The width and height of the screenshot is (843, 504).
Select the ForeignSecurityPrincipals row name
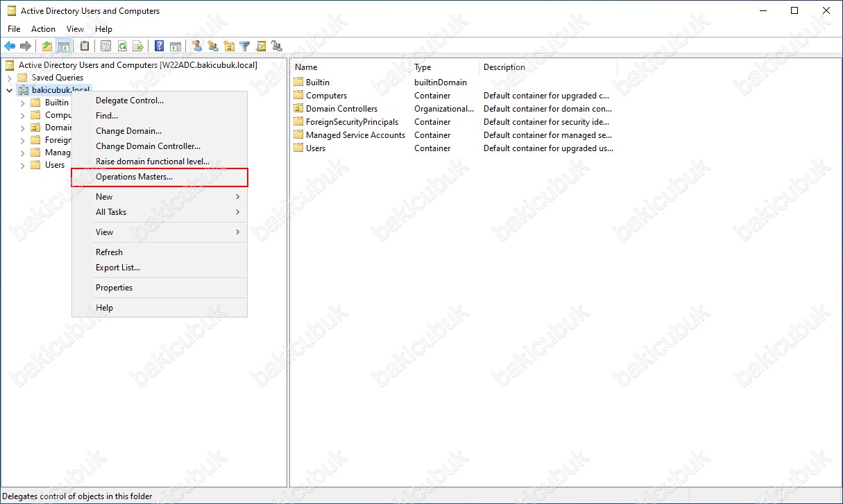pyautogui.click(x=352, y=122)
